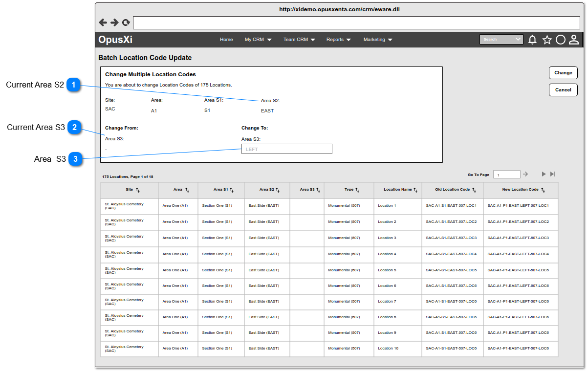This screenshot has height=372, width=588.
Task: Expand the Reports menu
Action: (x=339, y=40)
